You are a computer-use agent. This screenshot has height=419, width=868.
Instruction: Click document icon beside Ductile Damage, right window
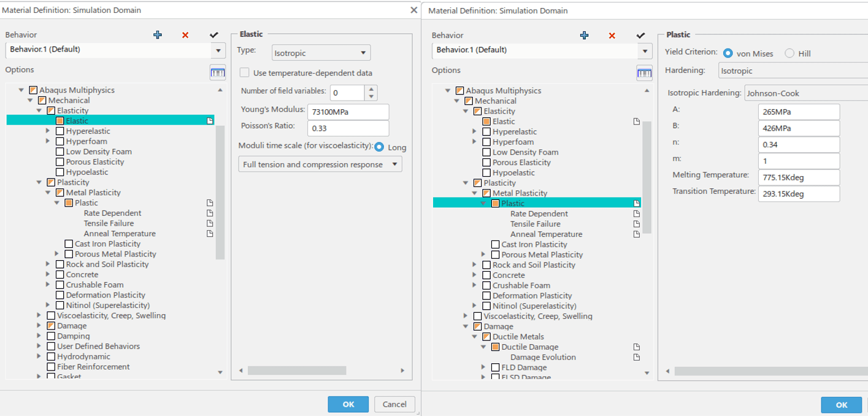pos(636,347)
